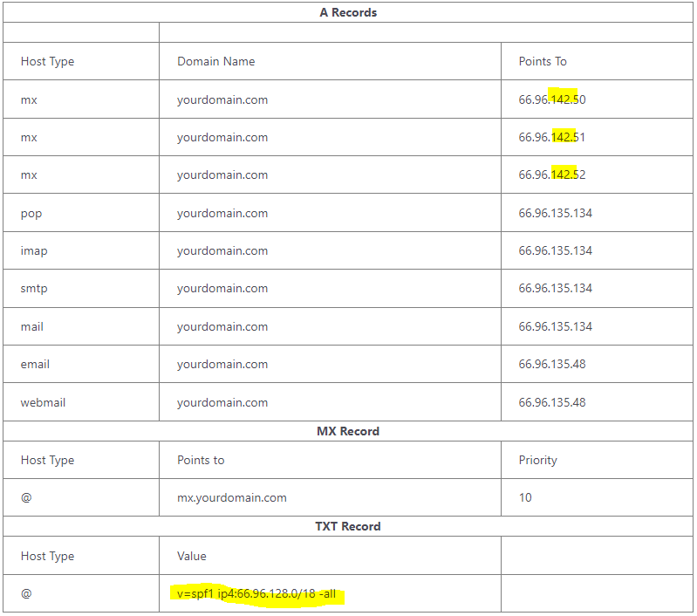The width and height of the screenshot is (697, 616).
Task: Click the IP address 66.96.142.50
Action: point(551,99)
